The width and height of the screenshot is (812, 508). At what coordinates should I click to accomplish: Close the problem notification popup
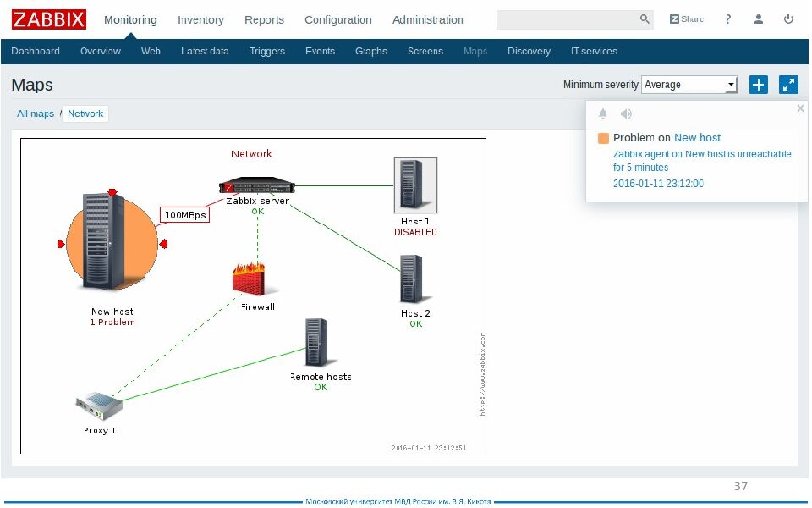[x=801, y=108]
